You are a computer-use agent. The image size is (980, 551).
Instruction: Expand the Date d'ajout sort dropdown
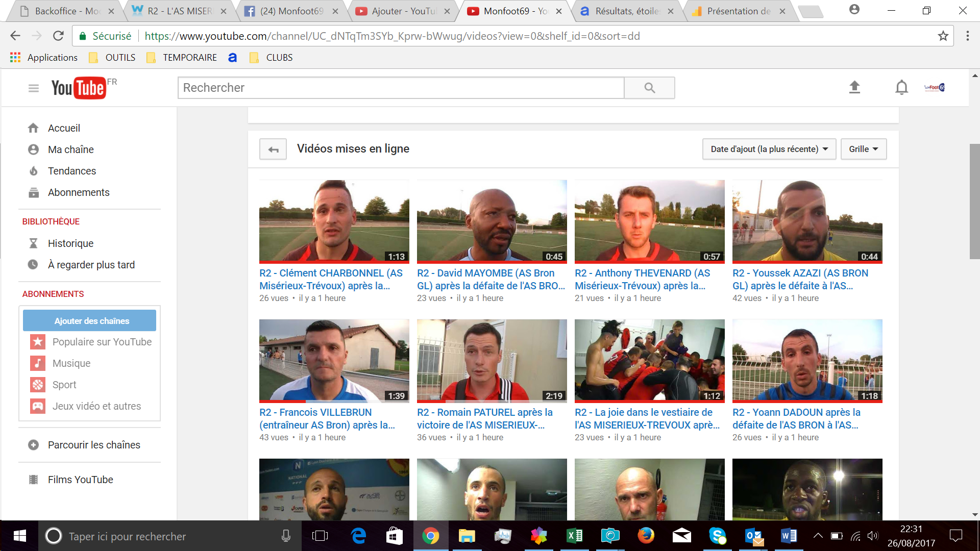tap(769, 149)
